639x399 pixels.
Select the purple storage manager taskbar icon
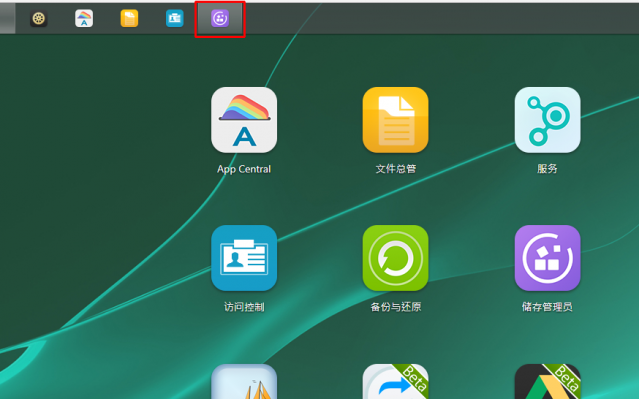[220, 18]
